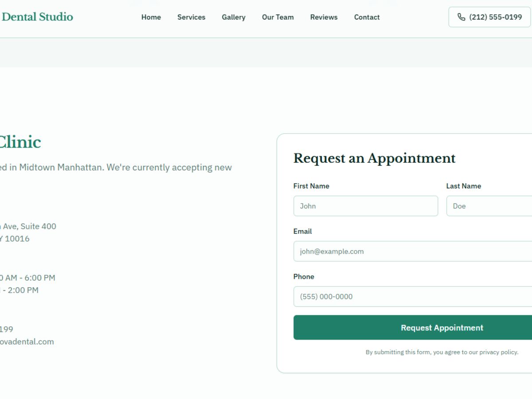Click the Phone label above input
The image size is (532, 399).
coord(304,277)
